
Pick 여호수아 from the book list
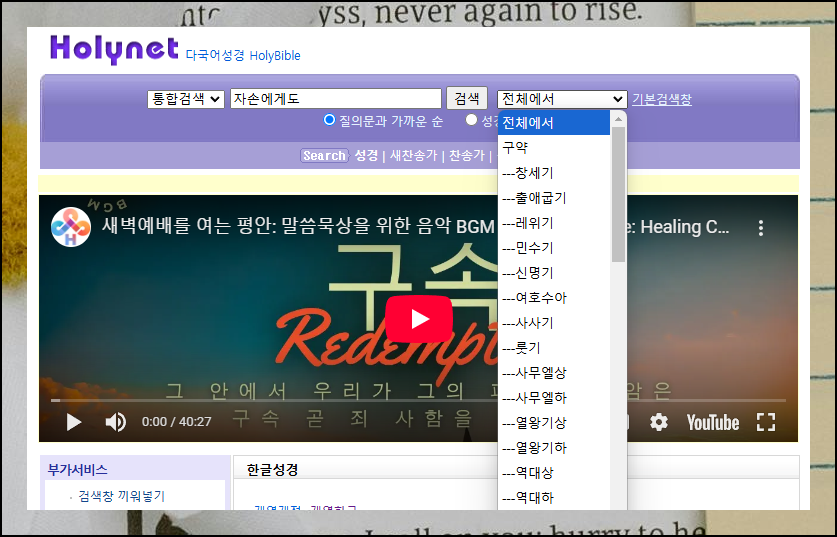[x=554, y=298]
